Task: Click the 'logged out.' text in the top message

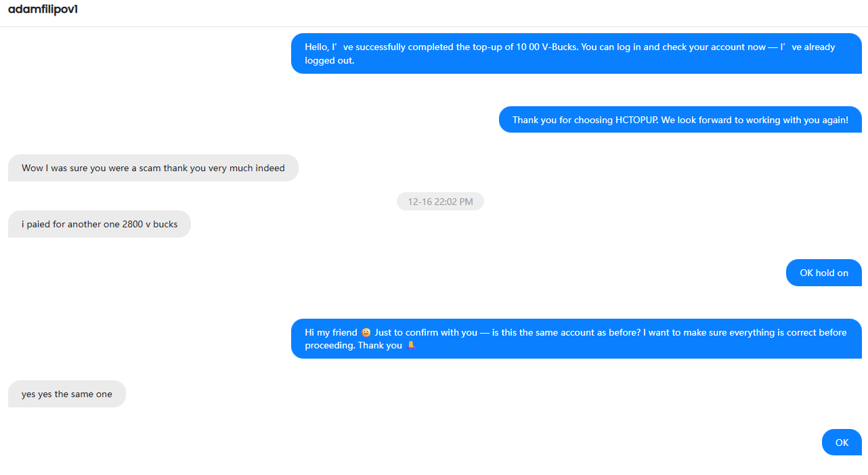Action: pos(330,60)
